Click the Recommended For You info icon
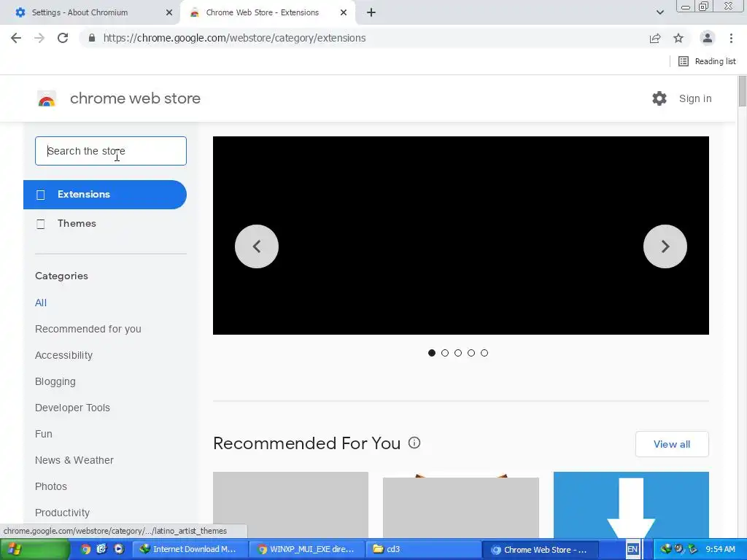This screenshot has height=560, width=747. (x=414, y=443)
